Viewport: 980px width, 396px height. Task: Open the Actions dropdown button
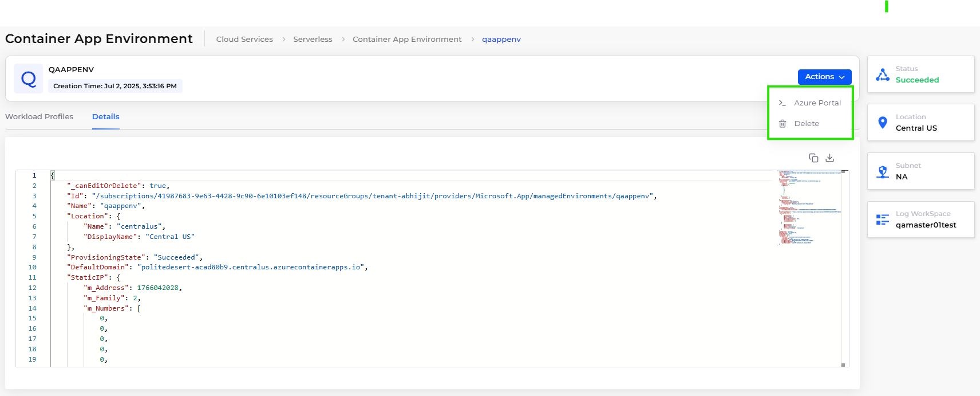824,77
